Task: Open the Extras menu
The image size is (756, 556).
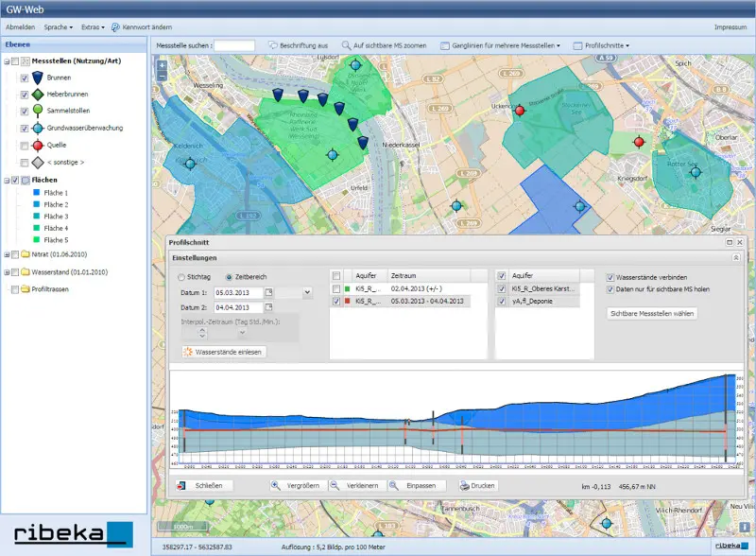Action: (93, 27)
